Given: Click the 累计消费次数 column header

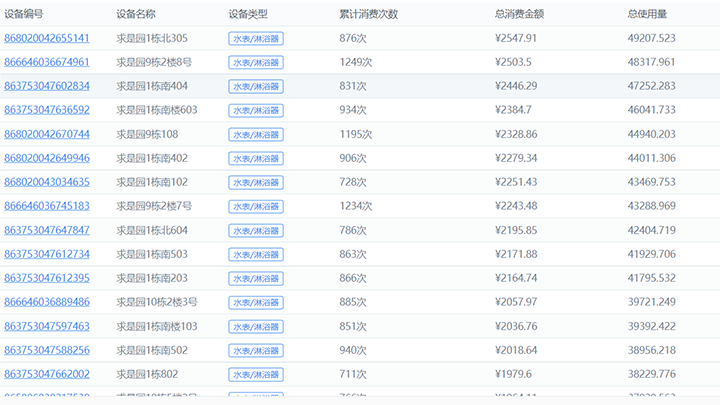Looking at the screenshot, I should 369,14.
